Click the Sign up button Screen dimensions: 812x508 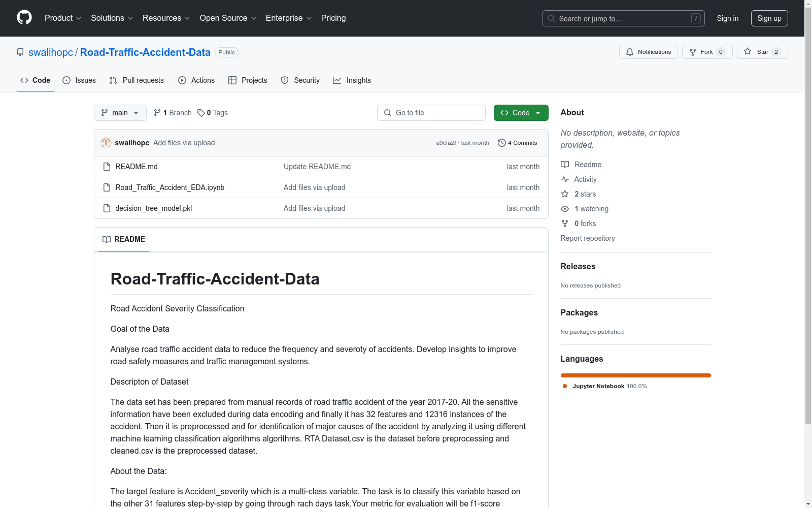tap(769, 18)
